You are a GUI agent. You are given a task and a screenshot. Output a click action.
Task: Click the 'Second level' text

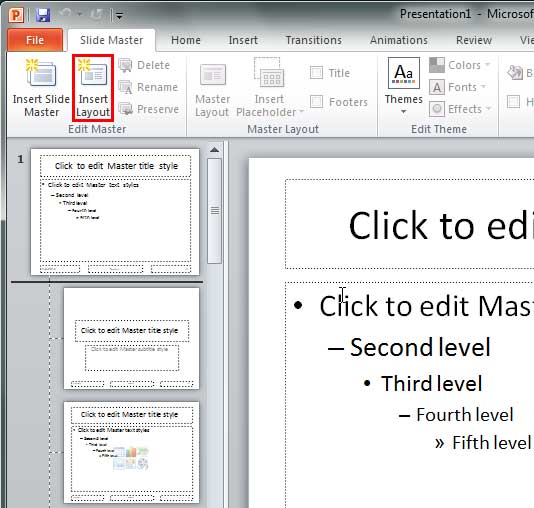pos(420,347)
